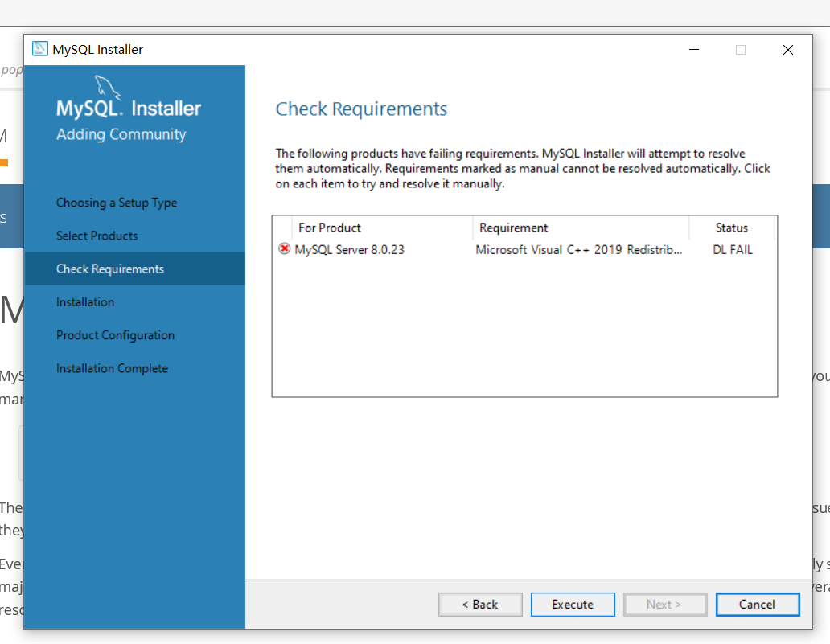Click the Execute button

[573, 605]
